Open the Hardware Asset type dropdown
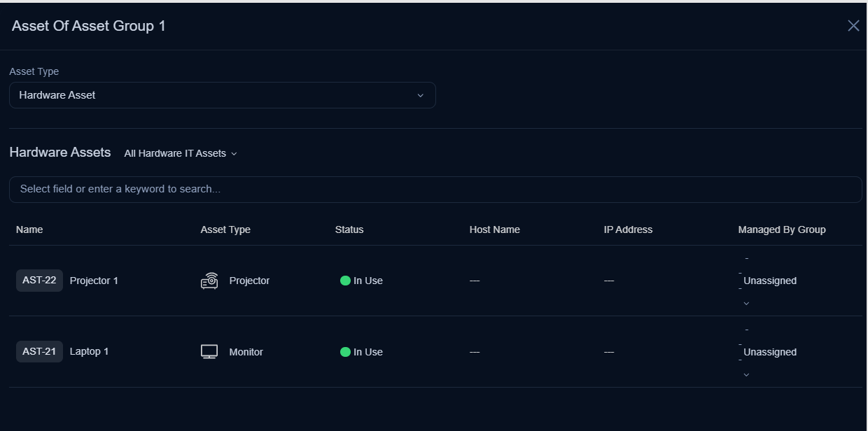 click(223, 95)
